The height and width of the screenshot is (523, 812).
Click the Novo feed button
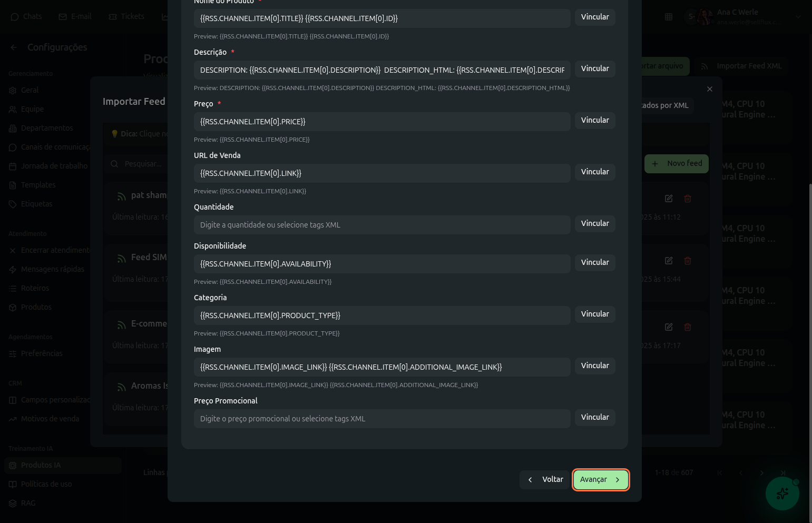677,164
